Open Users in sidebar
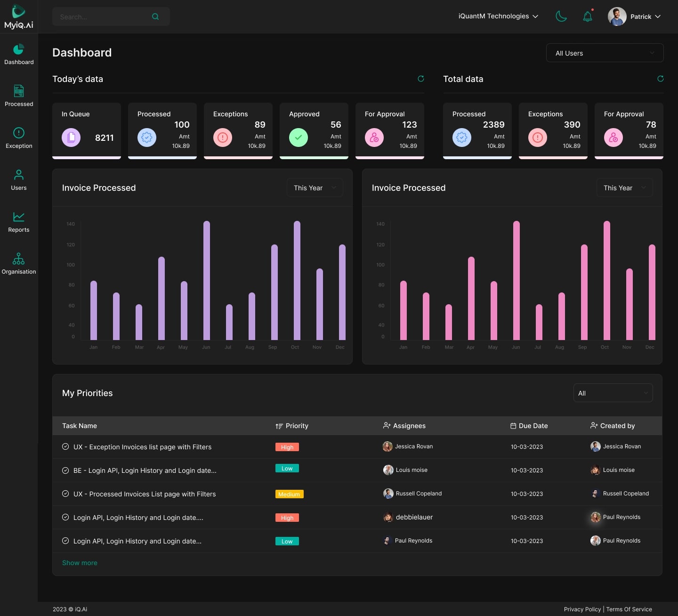The height and width of the screenshot is (616, 678). [x=19, y=180]
